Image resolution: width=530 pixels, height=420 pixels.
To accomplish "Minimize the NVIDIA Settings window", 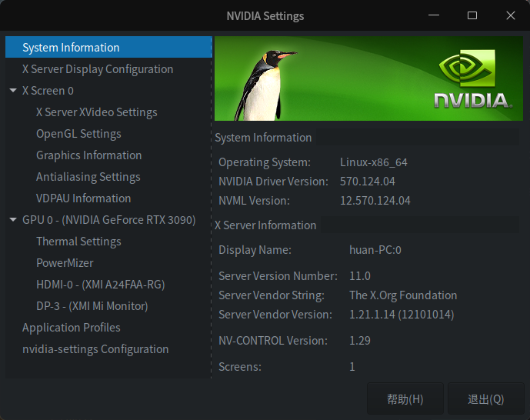I will (434, 15).
